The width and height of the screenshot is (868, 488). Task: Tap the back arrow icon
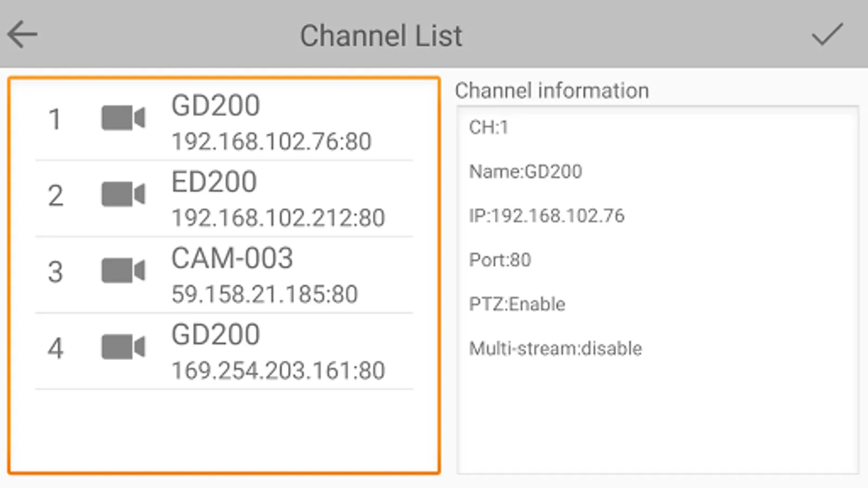coord(22,35)
